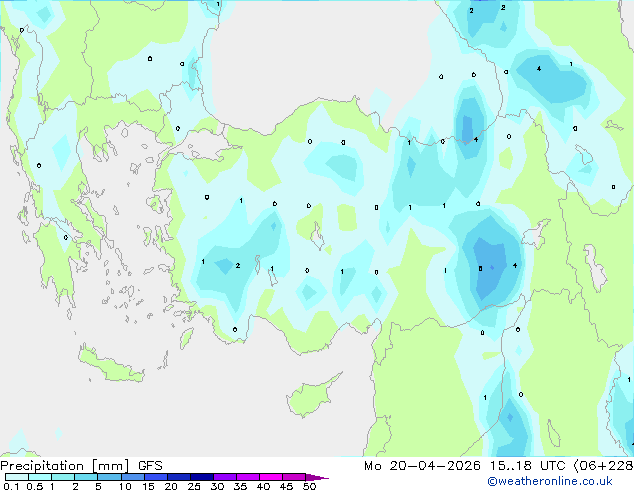This screenshot has width=634, height=490.
Task: Click the 1–2 mm legend color swatch
Action: (x=63, y=477)
